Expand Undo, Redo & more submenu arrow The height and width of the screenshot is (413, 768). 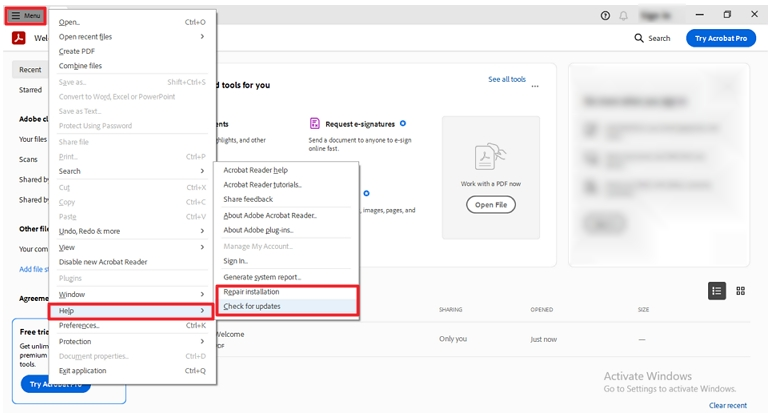click(x=202, y=231)
